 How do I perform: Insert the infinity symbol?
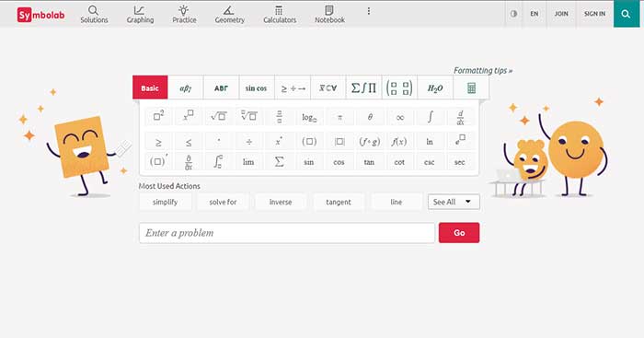point(399,117)
